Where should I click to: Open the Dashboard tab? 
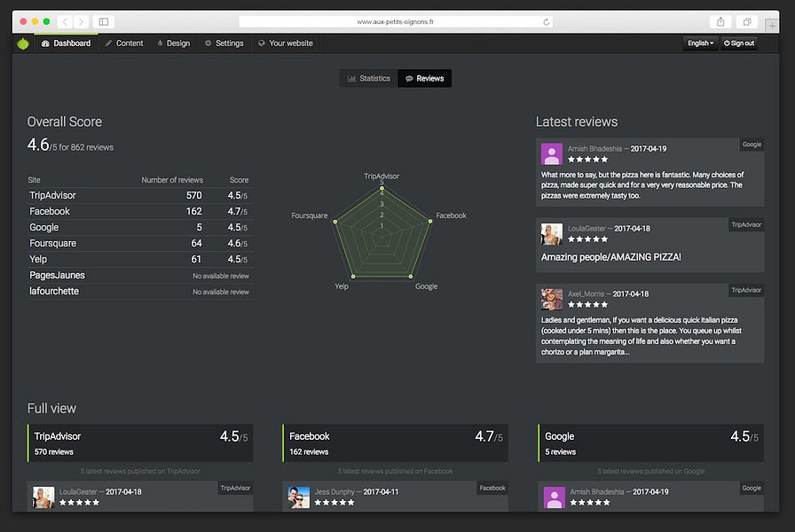coord(66,43)
